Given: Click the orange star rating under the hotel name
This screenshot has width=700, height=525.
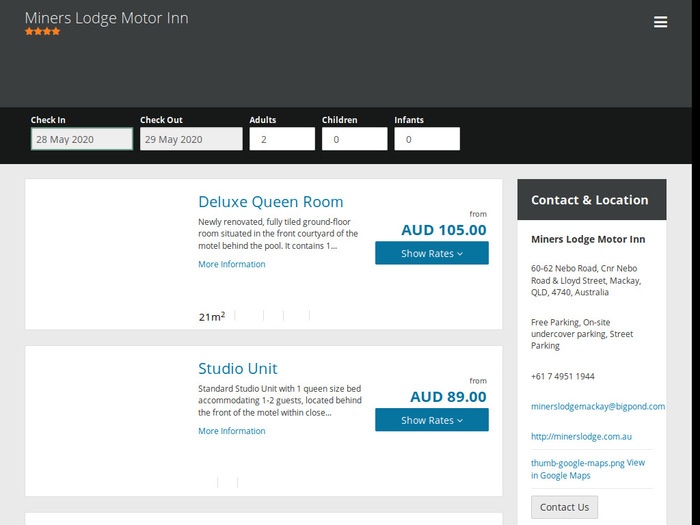Looking at the screenshot, I should 42,31.
